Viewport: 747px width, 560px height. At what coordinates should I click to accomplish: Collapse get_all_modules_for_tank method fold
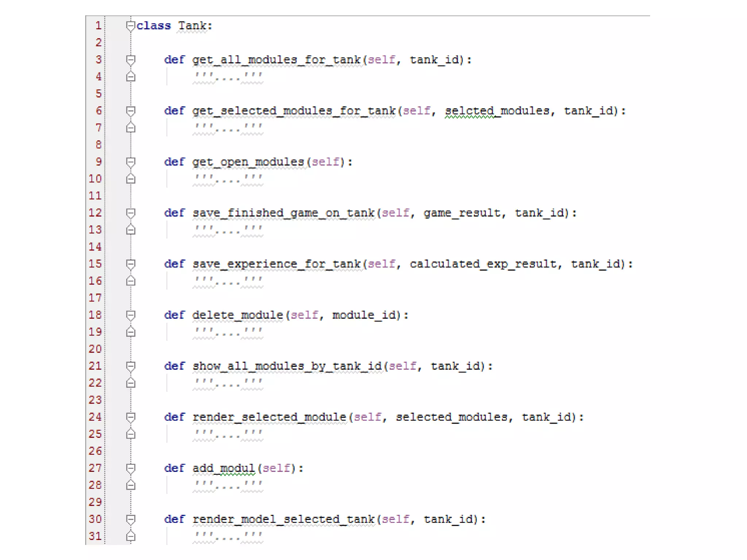(131, 60)
